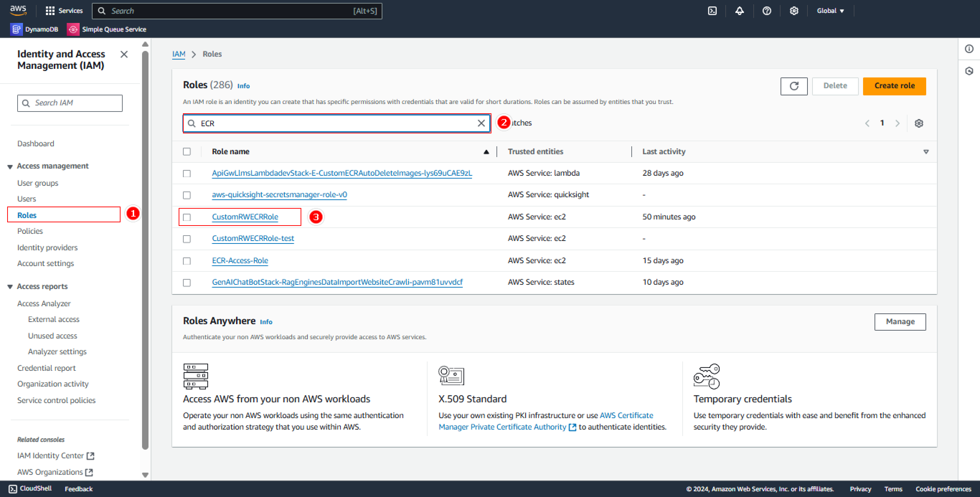Focus the Search IAM field
Viewport: 980px width, 497px height.
tap(70, 103)
